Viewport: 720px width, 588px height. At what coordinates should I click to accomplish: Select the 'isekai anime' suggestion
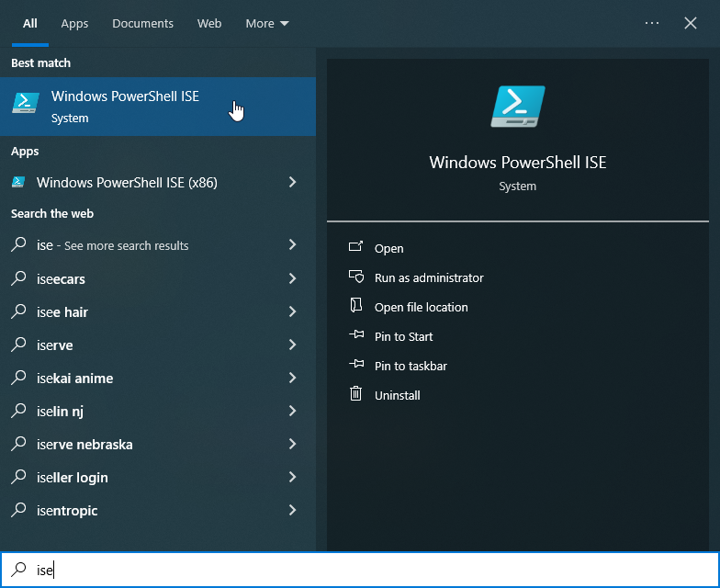[x=158, y=378]
